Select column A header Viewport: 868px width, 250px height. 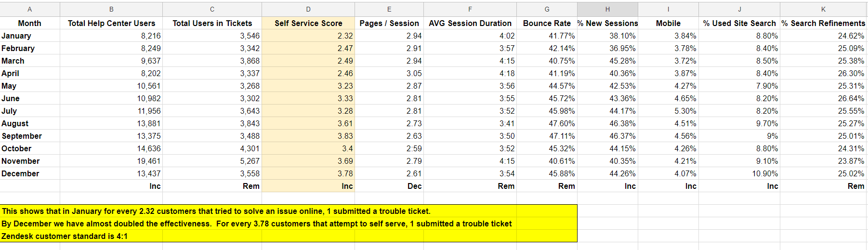tap(30, 9)
